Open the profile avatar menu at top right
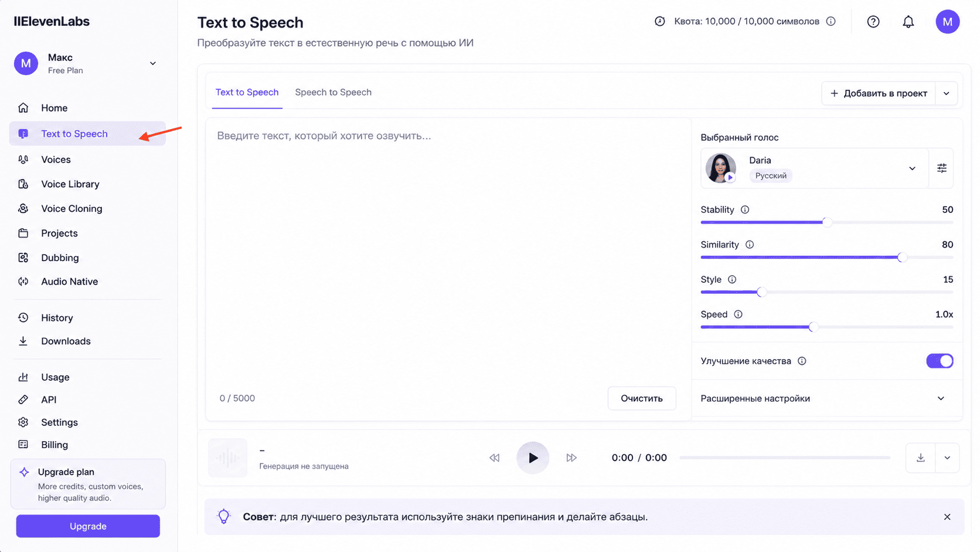This screenshot has height=552, width=980. pos(948,22)
